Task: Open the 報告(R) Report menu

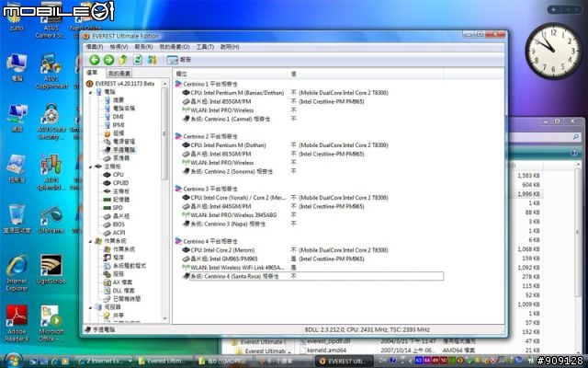Action: [143, 47]
